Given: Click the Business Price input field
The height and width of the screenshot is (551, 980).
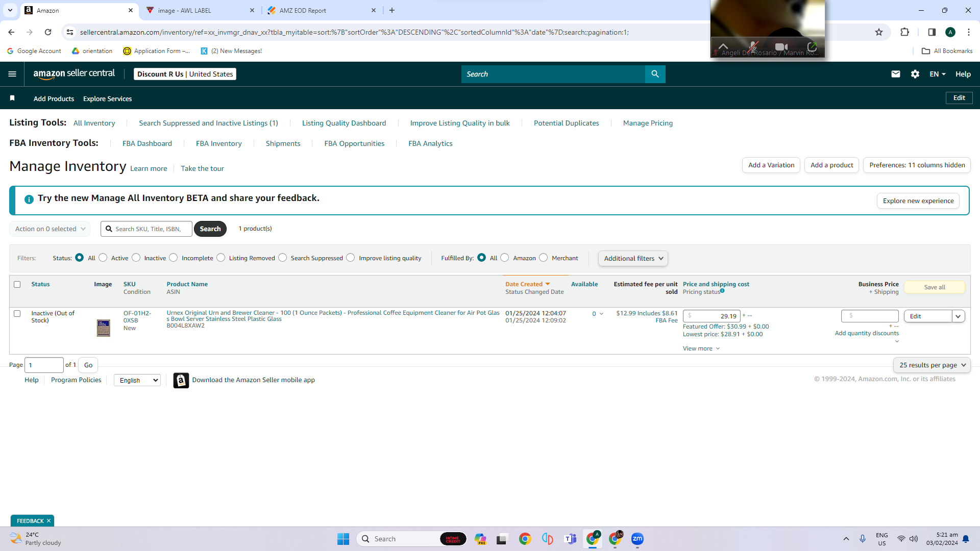Looking at the screenshot, I should coord(870,316).
